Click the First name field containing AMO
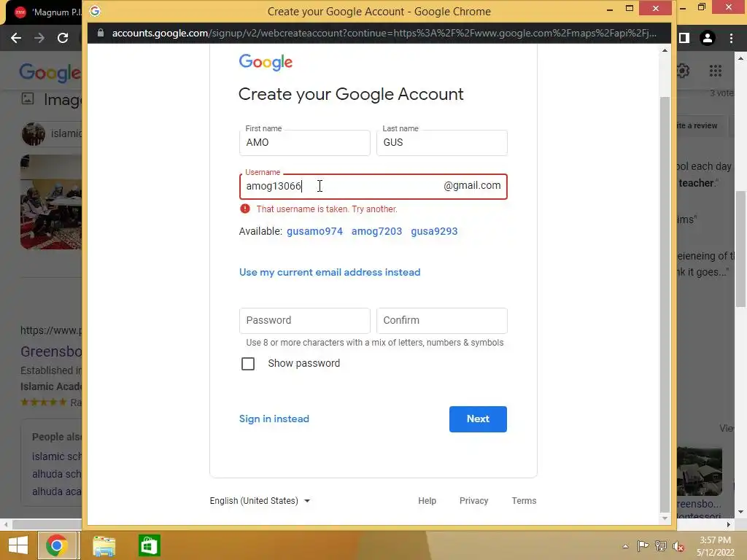 tap(304, 142)
